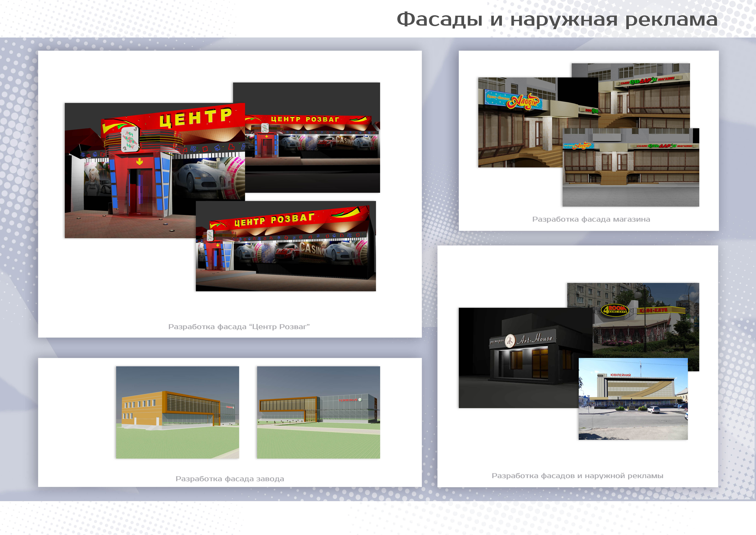The width and height of the screenshot is (756, 535).
Task: Open the lower "ЦЕНТР РОЗВАГ" render with CASINO banner
Action: (x=286, y=246)
